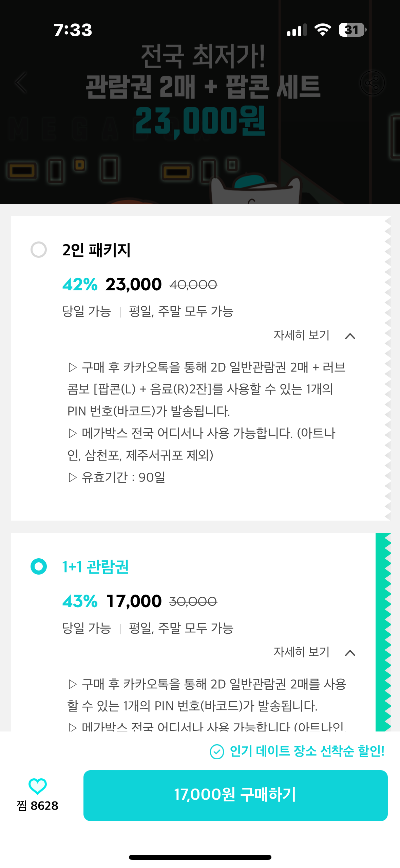400x868 pixels.
Task: Collapse 1+1 관람권 details with the chevron
Action: click(x=350, y=653)
